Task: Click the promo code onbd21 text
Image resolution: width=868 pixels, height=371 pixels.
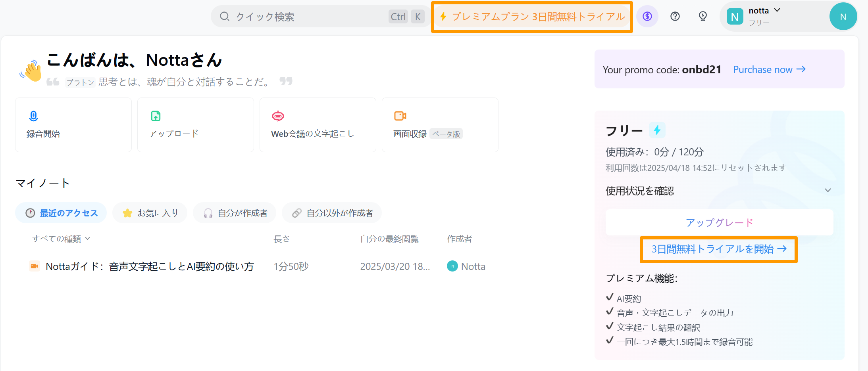Action: coord(701,69)
